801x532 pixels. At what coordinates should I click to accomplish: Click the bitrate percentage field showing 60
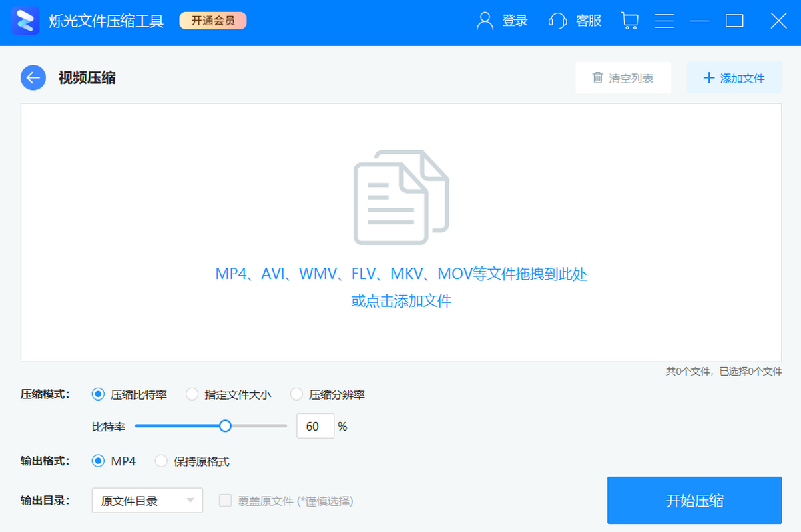315,426
